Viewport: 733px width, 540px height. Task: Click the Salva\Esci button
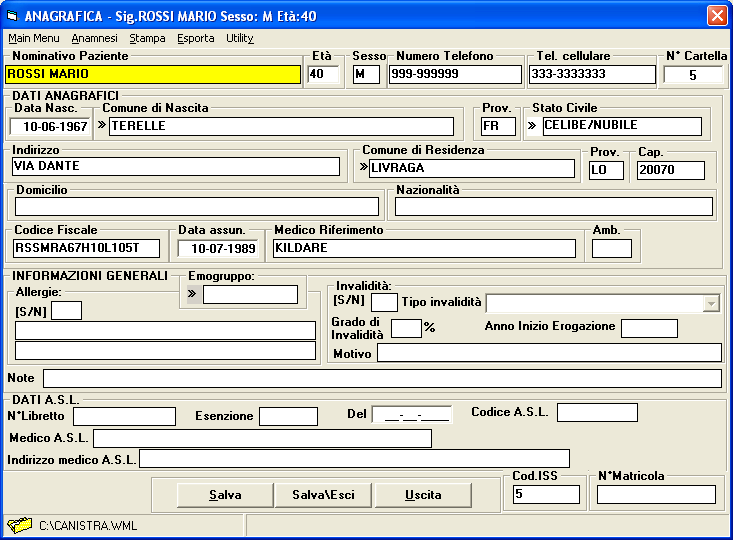(x=323, y=495)
